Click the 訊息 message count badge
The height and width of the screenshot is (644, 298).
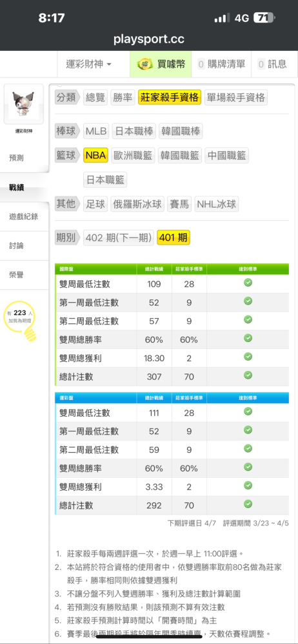click(x=261, y=64)
